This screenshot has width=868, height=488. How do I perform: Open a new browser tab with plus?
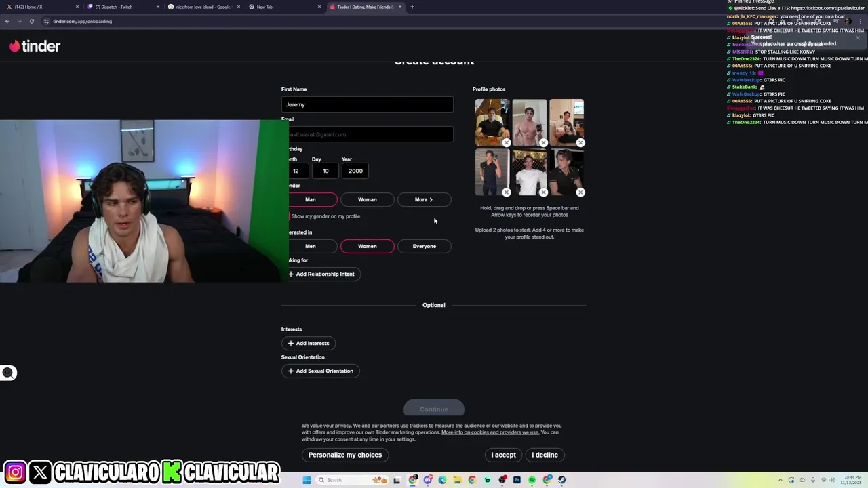[x=412, y=7]
